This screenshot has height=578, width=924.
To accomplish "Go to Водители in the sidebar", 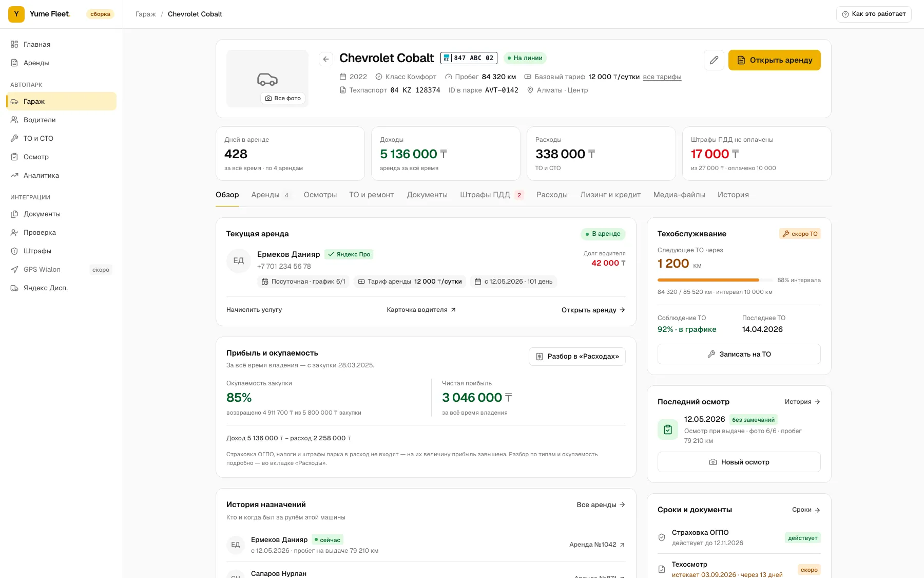I will tap(61, 120).
